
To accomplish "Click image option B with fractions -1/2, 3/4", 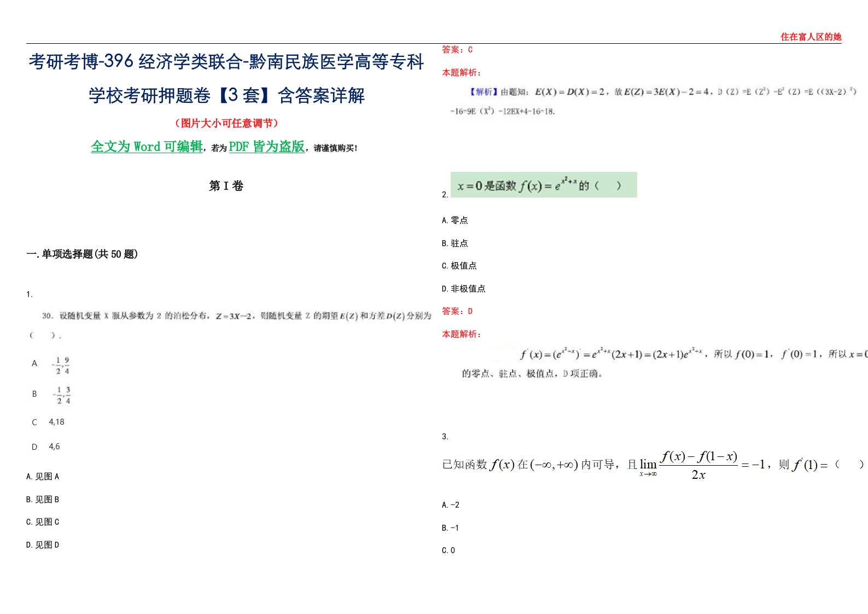I will coord(51,395).
